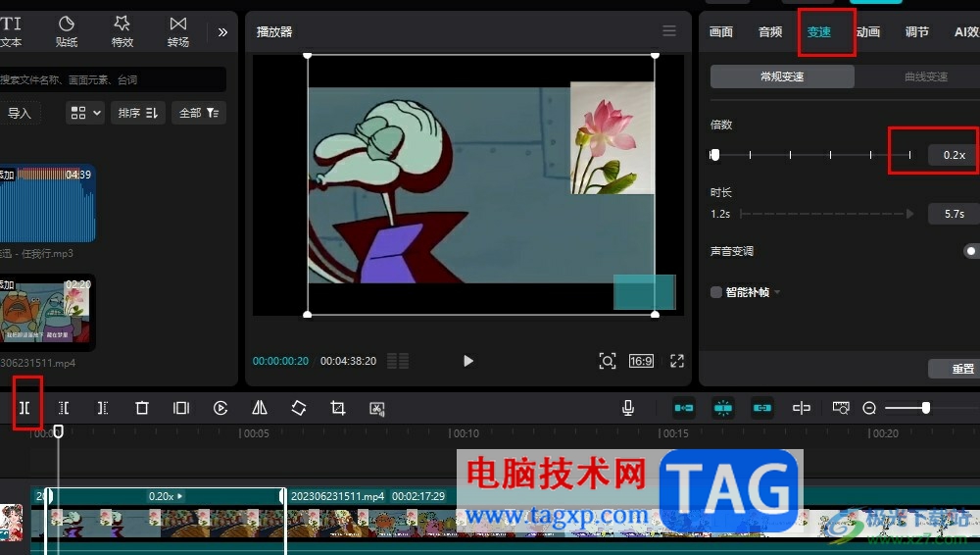Open the grid view layout dropdown
The height and width of the screenshot is (555, 980).
click(85, 113)
